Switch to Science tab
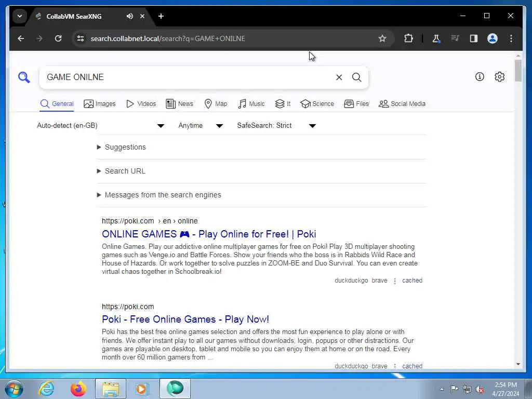The width and height of the screenshot is (532, 399). pos(317,104)
